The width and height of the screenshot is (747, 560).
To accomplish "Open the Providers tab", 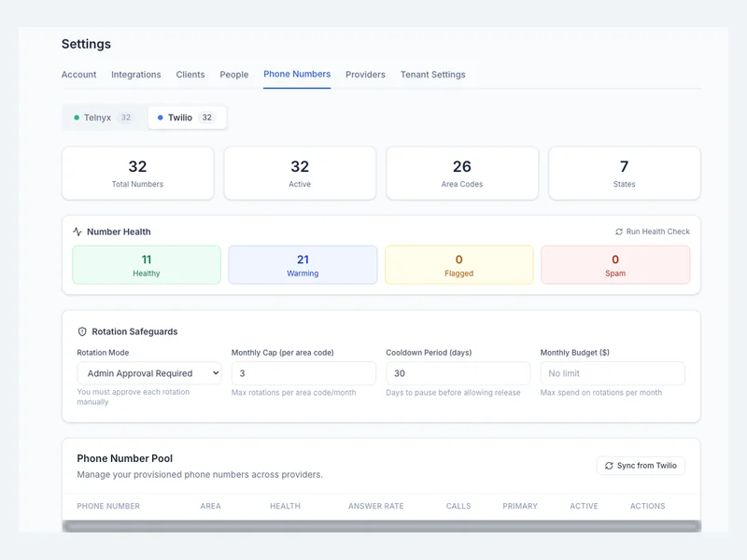I will point(365,75).
